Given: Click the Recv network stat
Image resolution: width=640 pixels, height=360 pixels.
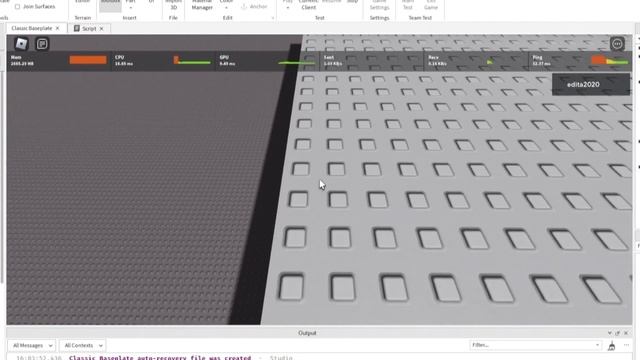Looking at the screenshot, I should pos(476,60).
